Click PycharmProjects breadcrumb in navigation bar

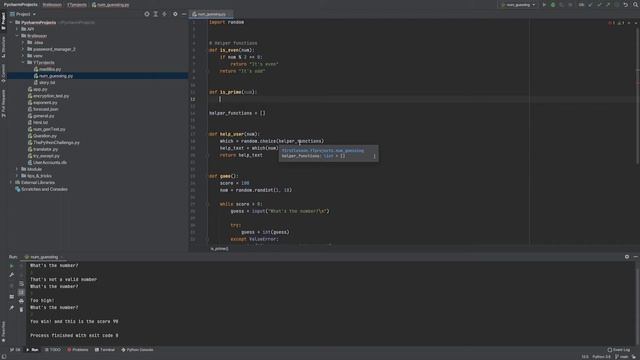click(21, 5)
